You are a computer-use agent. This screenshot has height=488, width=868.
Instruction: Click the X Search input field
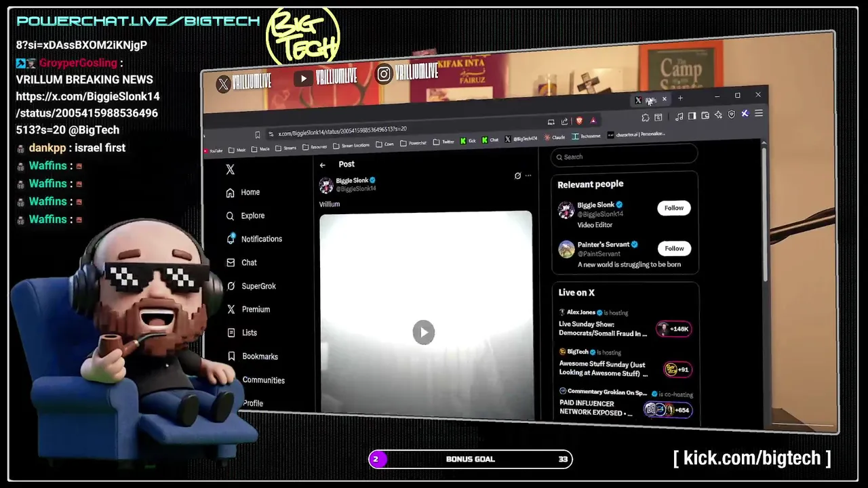point(625,157)
